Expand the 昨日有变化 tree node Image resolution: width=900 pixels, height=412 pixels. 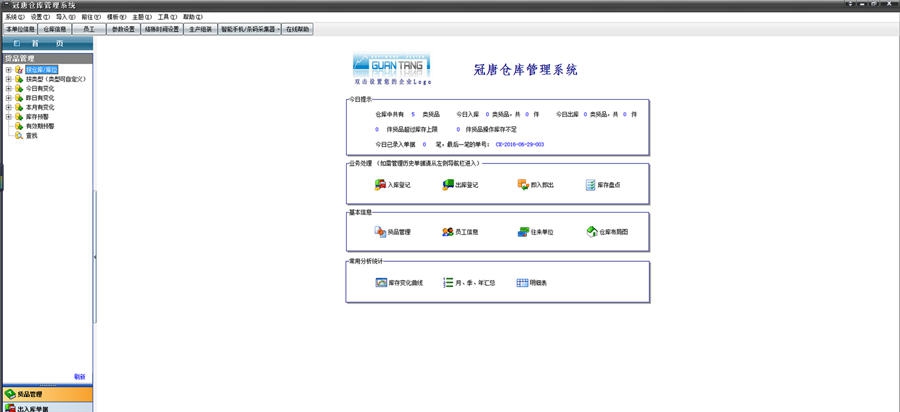point(9,98)
